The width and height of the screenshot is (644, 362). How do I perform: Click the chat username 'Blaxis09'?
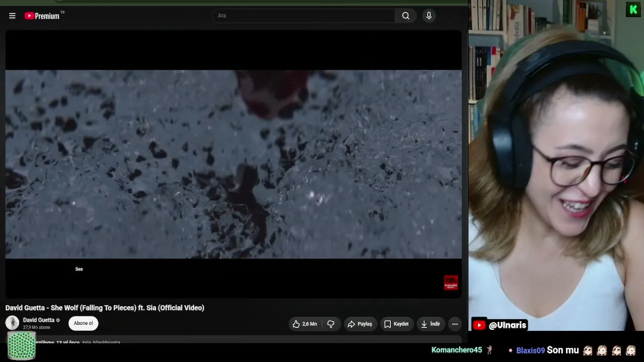click(530, 350)
